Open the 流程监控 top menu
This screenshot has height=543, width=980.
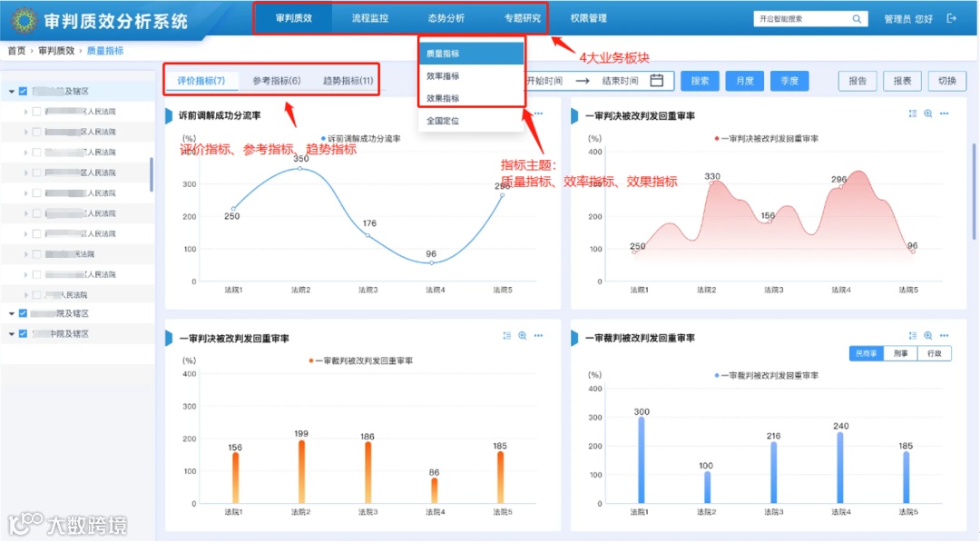pos(370,18)
